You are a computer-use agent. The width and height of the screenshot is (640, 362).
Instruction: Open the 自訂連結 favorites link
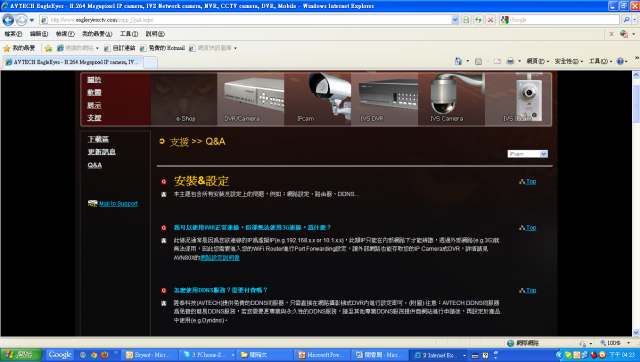119,48
